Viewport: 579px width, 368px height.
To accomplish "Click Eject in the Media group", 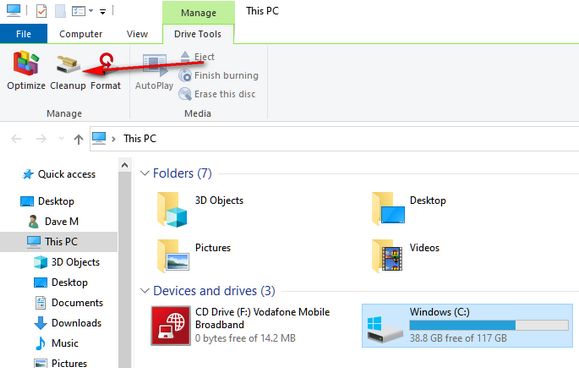I will pyautogui.click(x=197, y=57).
